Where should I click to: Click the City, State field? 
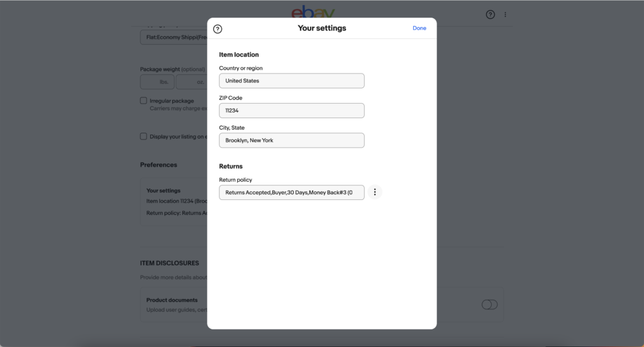pyautogui.click(x=292, y=140)
